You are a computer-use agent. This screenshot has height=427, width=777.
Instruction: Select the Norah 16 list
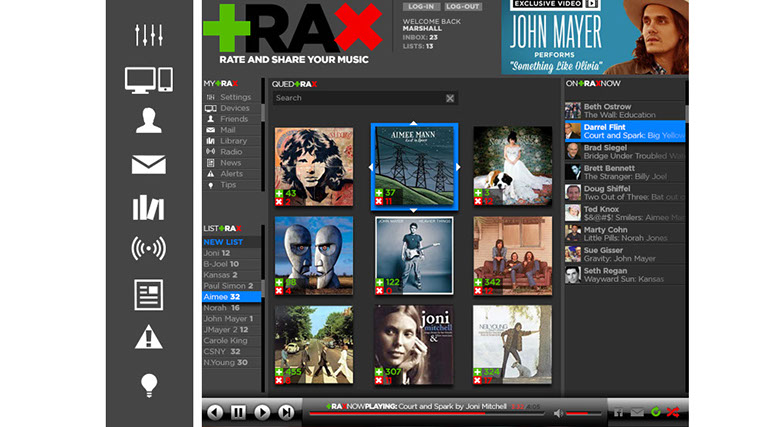(x=221, y=308)
